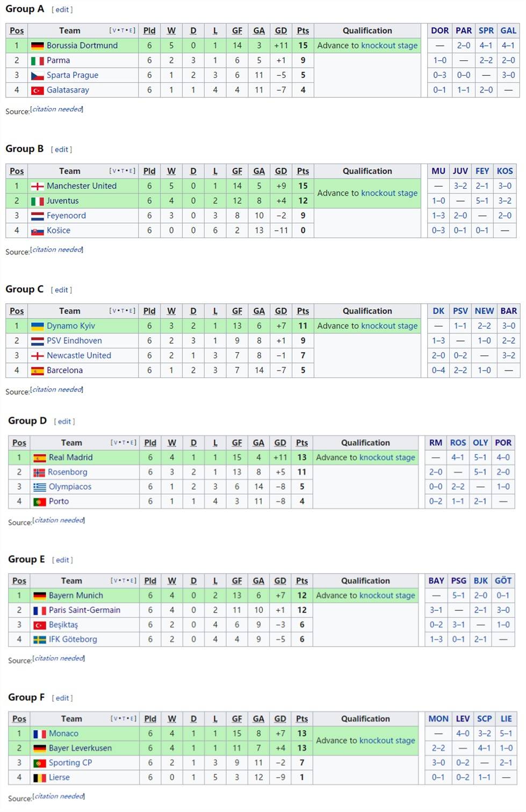Click the England flag beside Manchester United
The height and width of the screenshot is (812, 526).
(37, 187)
